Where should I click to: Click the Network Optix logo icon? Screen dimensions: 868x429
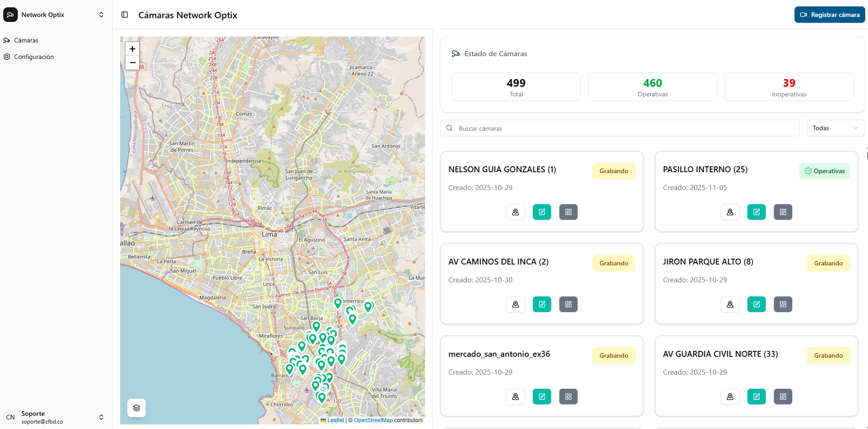click(11, 15)
